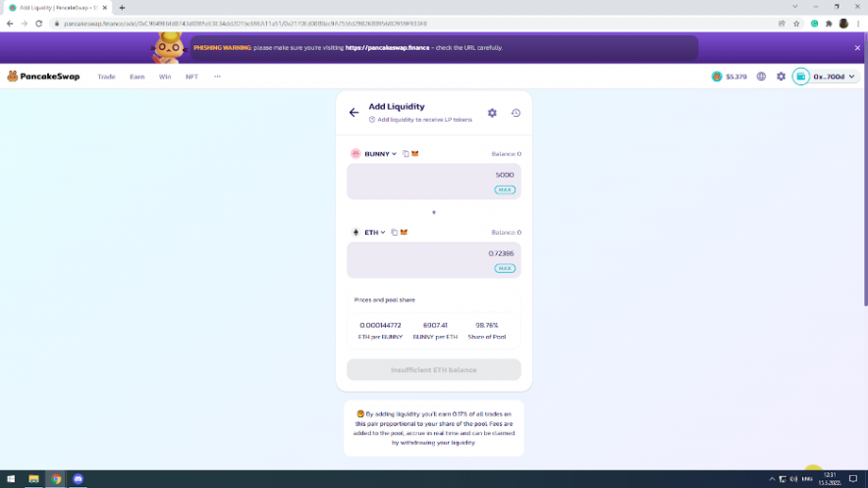
Task: Open global settings gear in top navbar
Action: [781, 77]
